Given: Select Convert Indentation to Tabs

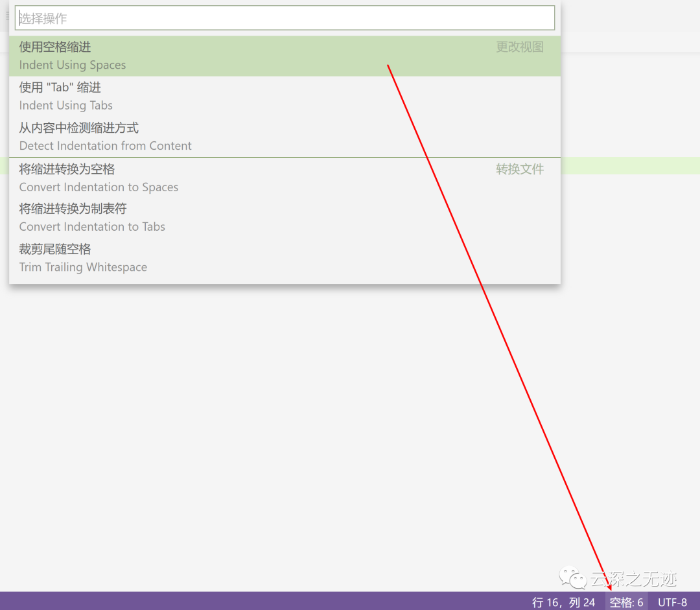Looking at the screenshot, I should coord(285,217).
